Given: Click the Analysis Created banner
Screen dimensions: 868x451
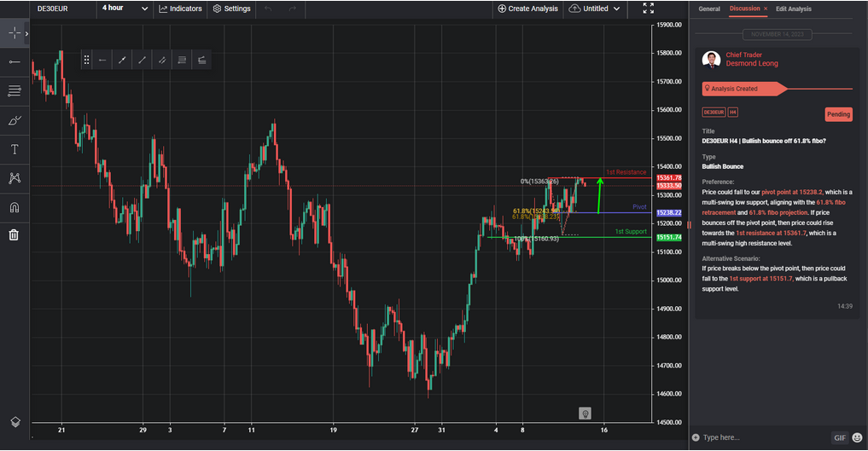Looking at the screenshot, I should click(744, 89).
